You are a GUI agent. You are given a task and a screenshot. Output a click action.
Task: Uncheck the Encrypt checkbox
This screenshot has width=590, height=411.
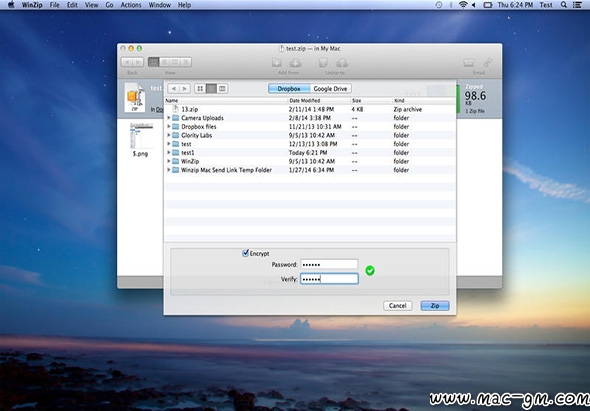click(x=246, y=253)
